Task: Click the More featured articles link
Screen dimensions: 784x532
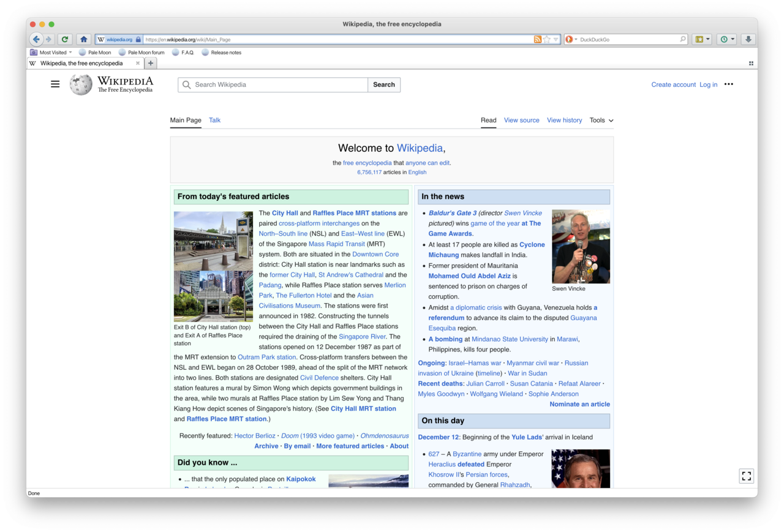Action: [350, 446]
